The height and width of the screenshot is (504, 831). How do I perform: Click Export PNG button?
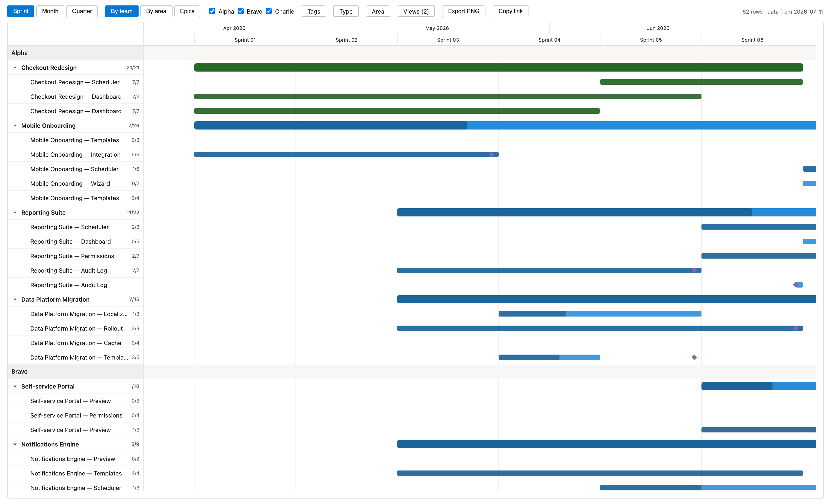tap(464, 11)
